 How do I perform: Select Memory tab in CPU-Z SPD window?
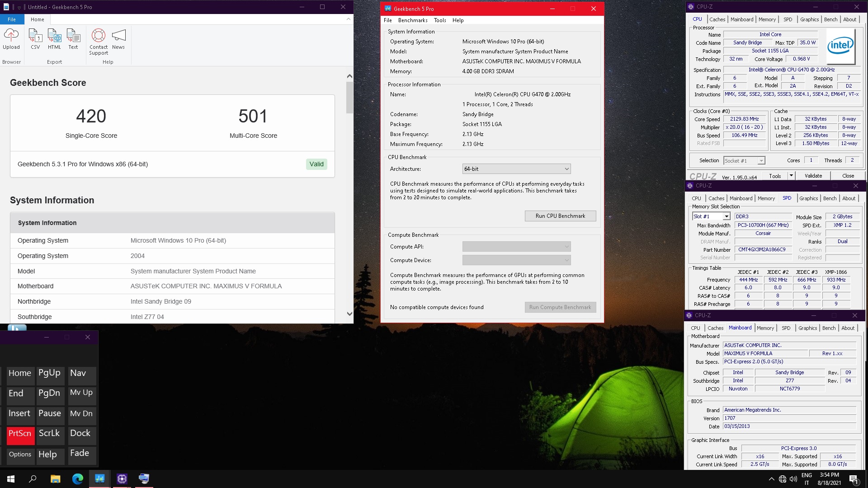[766, 198]
